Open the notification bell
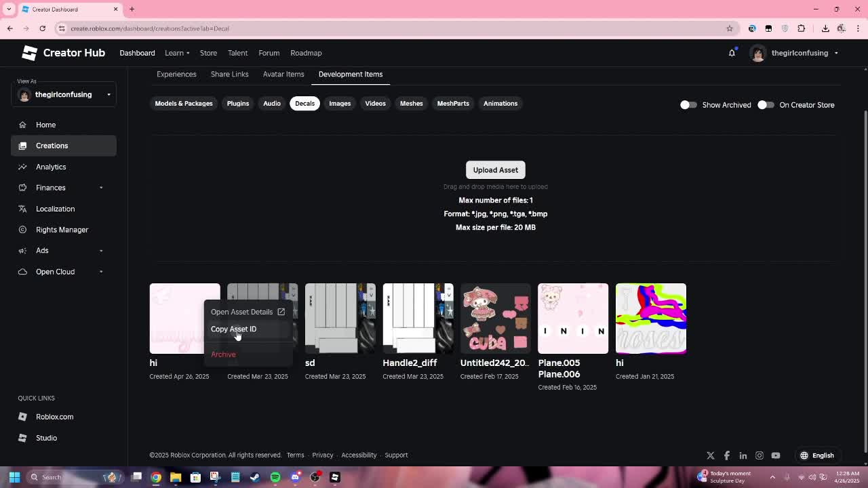The width and height of the screenshot is (868, 488). pos(732,52)
